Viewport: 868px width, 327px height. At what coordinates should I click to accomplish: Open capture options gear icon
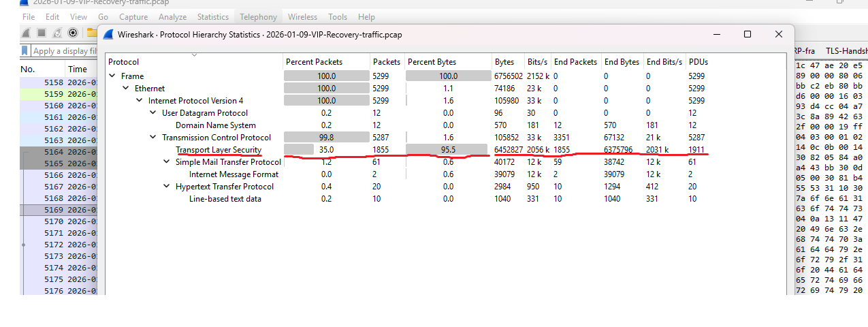tap(73, 33)
